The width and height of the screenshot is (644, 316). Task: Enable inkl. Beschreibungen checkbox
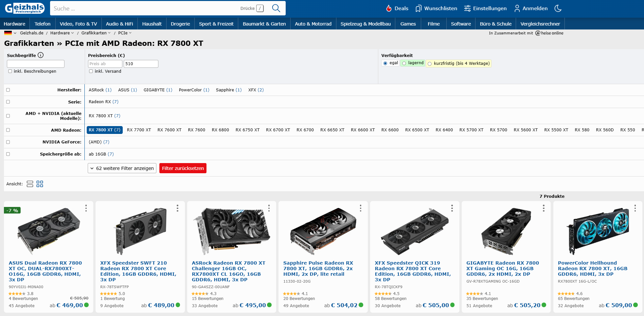tap(10, 71)
